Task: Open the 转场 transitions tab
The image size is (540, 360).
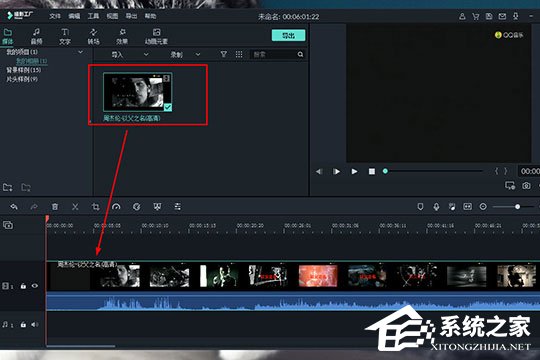Action: coord(93,37)
